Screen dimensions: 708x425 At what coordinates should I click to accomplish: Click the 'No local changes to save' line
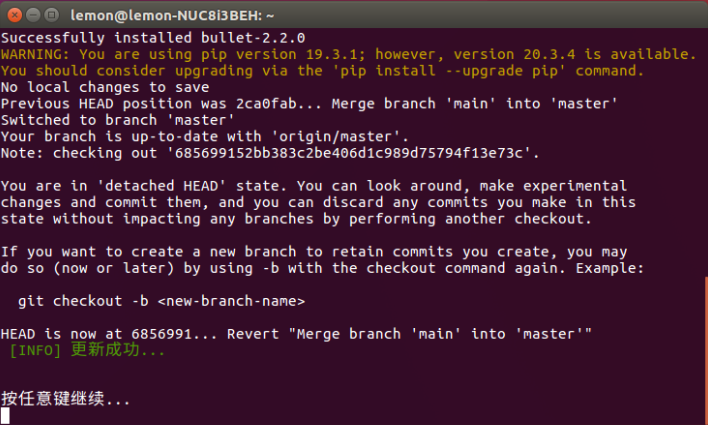click(105, 87)
